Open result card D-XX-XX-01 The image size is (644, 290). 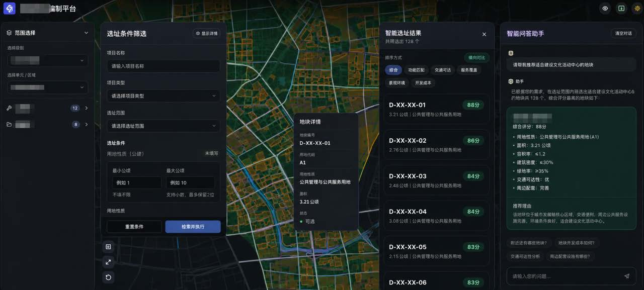point(436,109)
